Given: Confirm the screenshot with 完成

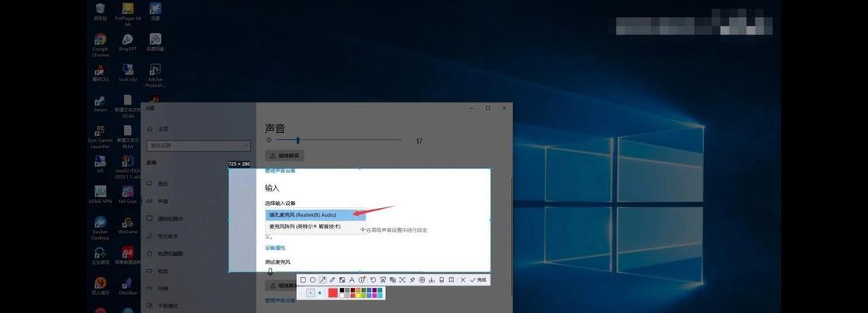Looking at the screenshot, I should pyautogui.click(x=479, y=280).
